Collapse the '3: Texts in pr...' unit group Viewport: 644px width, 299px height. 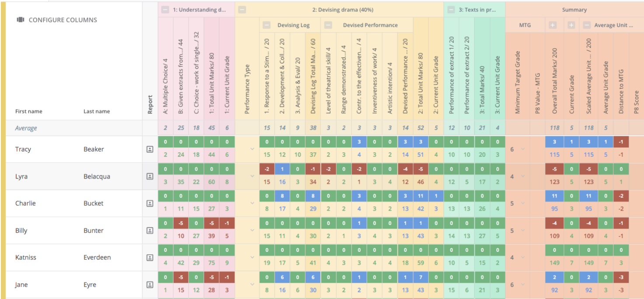(451, 10)
